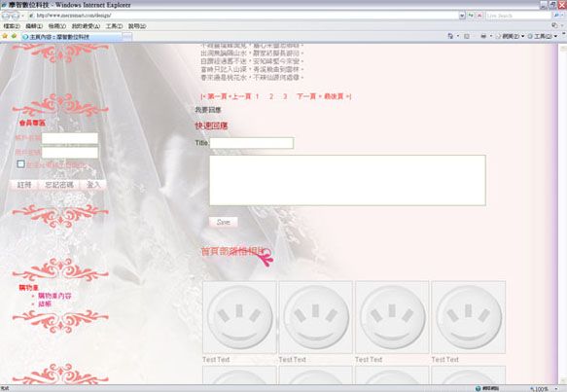The height and width of the screenshot is (392, 567).
Task: Click the Add to Favorites icon
Action: 15,37
